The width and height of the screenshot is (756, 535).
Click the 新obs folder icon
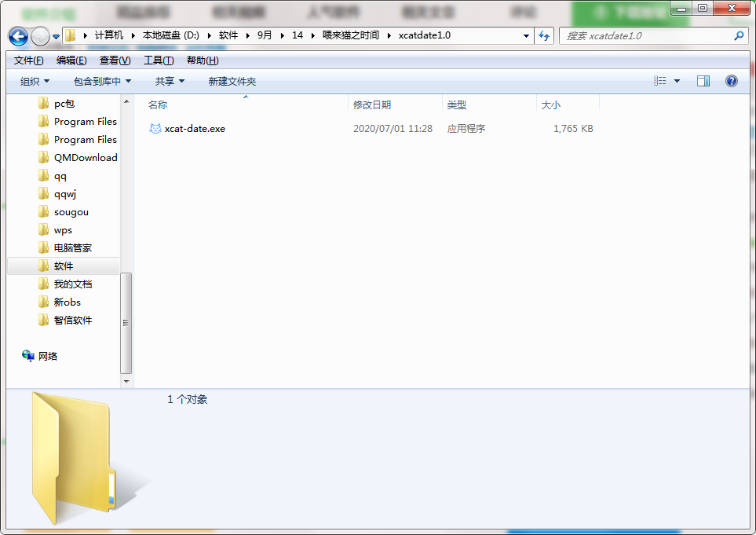coord(43,302)
